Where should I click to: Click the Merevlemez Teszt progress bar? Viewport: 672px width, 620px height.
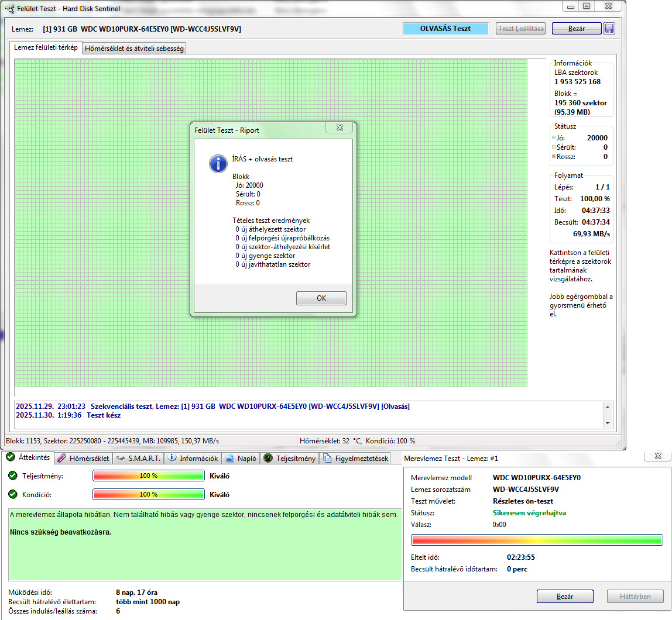pos(537,540)
